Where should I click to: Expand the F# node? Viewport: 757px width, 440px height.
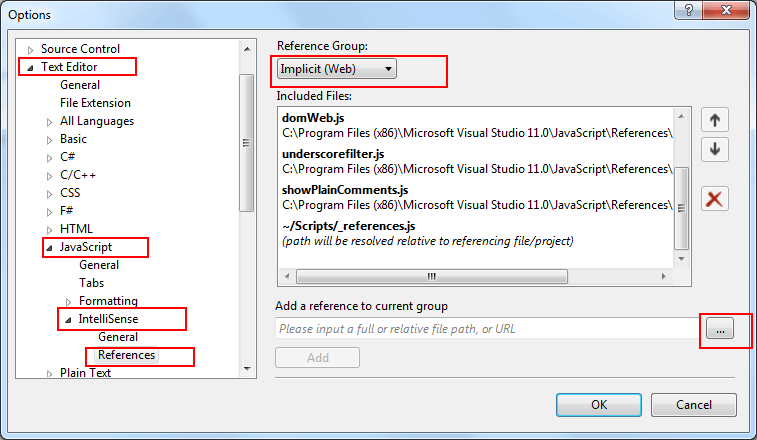[x=49, y=212]
